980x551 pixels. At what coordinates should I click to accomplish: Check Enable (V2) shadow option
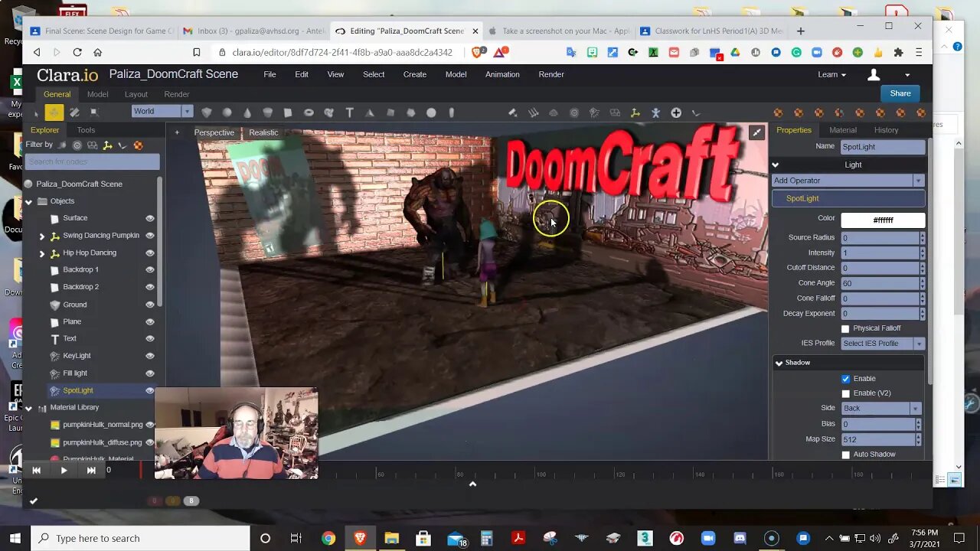pos(845,393)
